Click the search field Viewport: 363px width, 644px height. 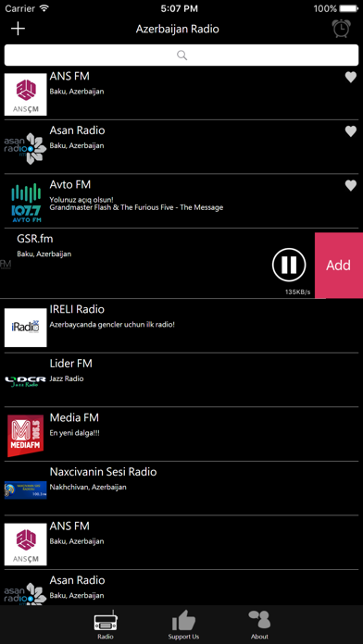181,55
